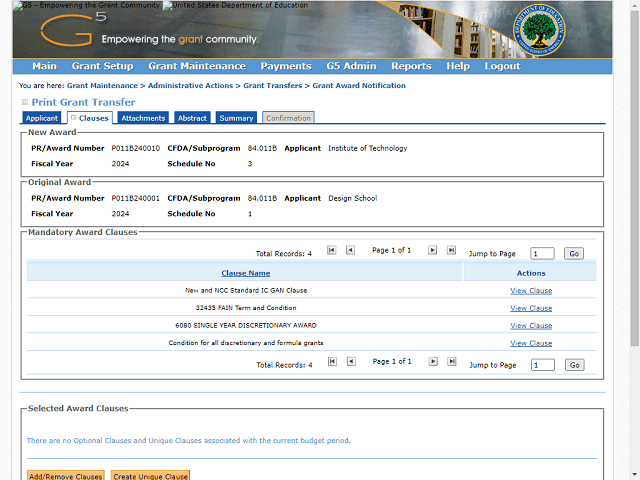Image resolution: width=640 pixels, height=480 pixels.
Task: Go to first page in top pagination
Action: (332, 250)
